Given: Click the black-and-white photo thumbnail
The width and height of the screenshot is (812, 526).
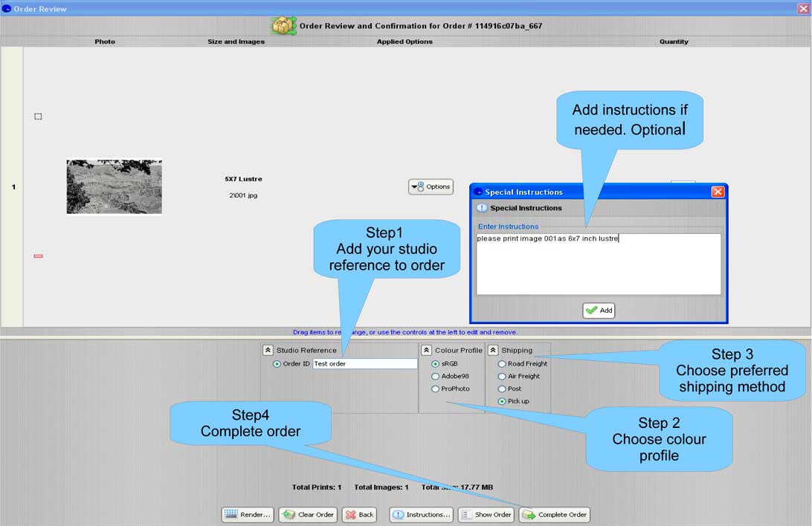Looking at the screenshot, I should point(114,186).
